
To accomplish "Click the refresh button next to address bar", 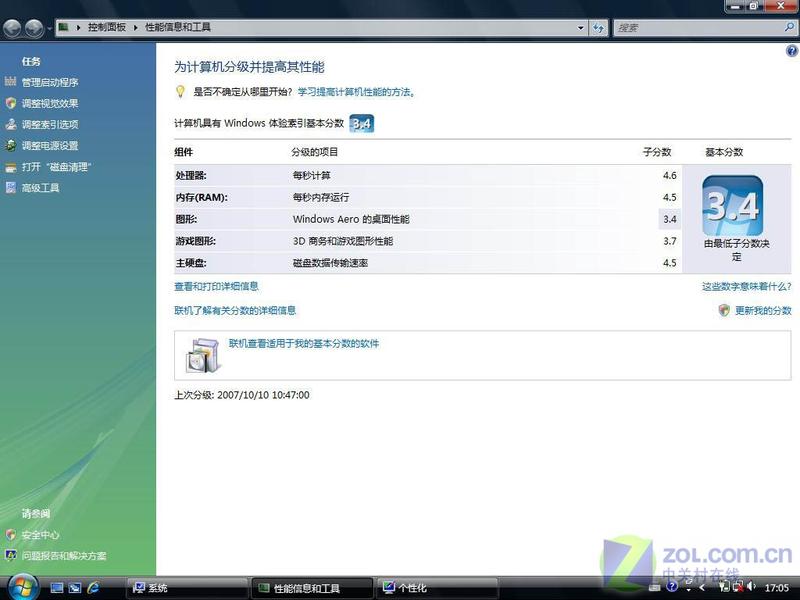I will coord(598,28).
